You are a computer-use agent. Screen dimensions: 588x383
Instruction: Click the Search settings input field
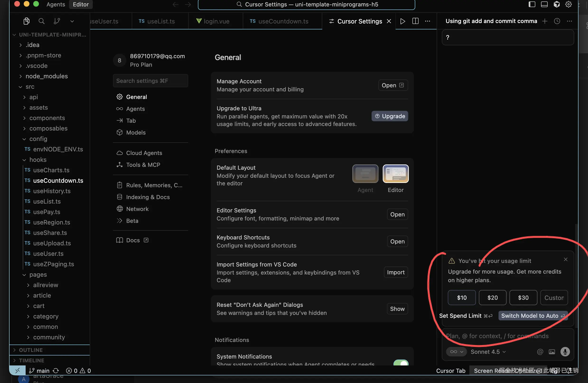(x=150, y=81)
